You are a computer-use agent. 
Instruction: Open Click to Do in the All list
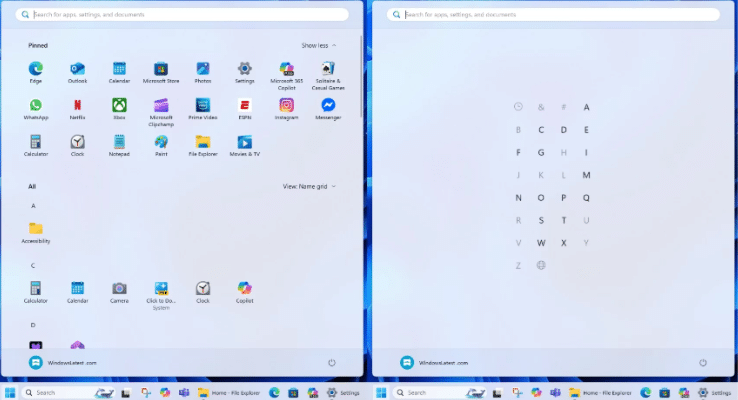pyautogui.click(x=161, y=296)
